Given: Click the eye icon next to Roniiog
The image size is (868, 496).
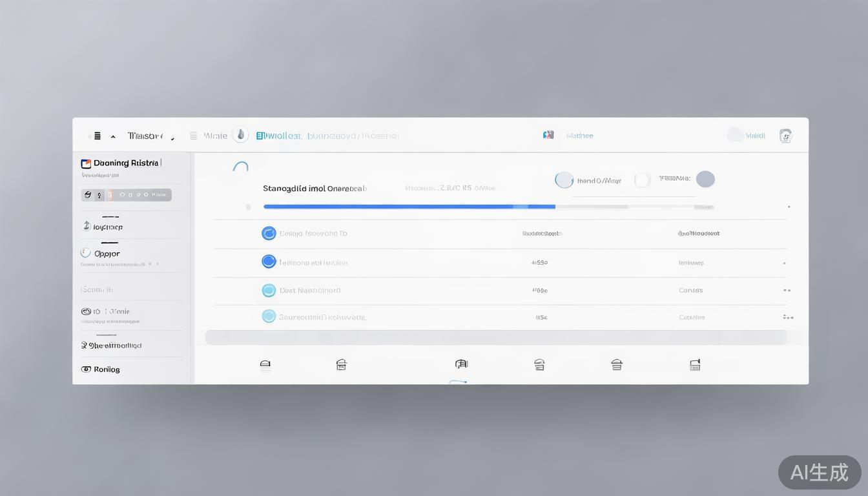Looking at the screenshot, I should (x=86, y=369).
